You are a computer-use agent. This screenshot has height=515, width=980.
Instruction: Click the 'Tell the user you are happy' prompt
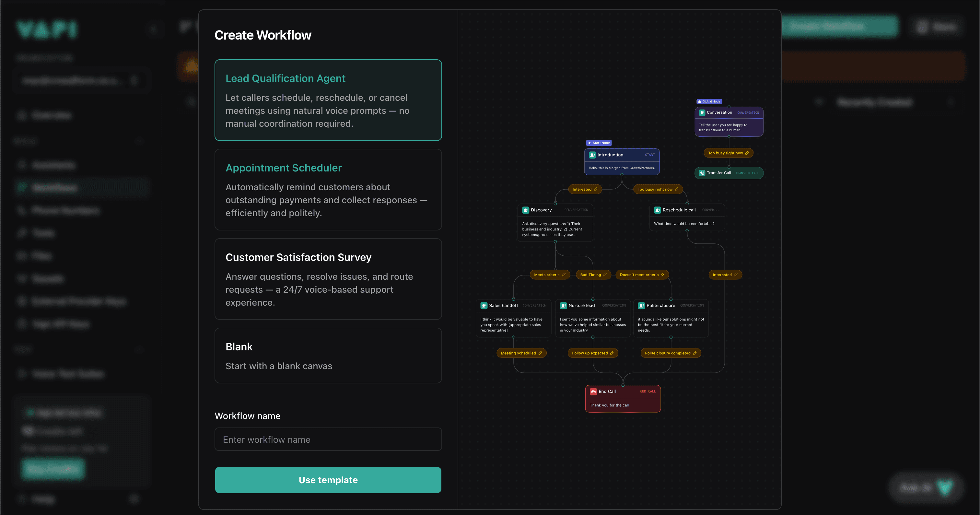point(723,127)
